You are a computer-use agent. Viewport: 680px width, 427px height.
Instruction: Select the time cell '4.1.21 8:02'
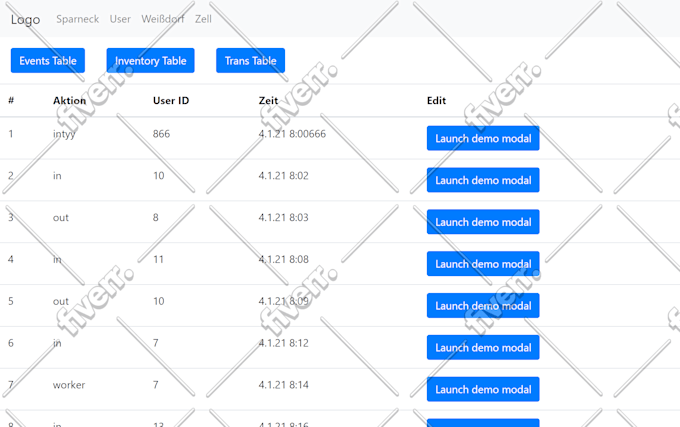pyautogui.click(x=284, y=176)
